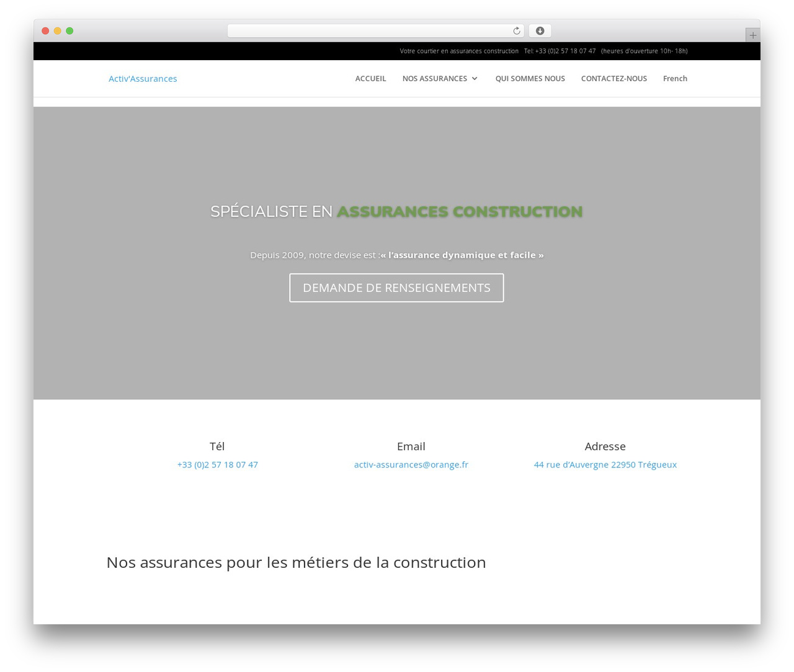Click 'Nos assurances pour les métiers' heading
Image resolution: width=794 pixels, height=672 pixels.
coord(296,562)
